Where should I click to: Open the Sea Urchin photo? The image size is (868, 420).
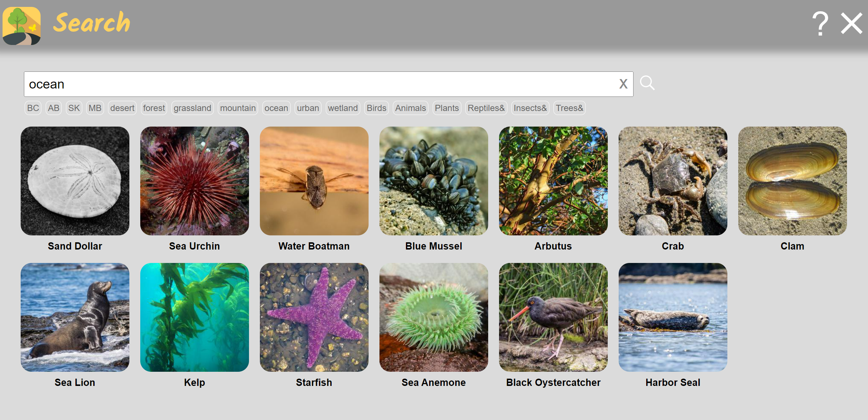coord(195,181)
